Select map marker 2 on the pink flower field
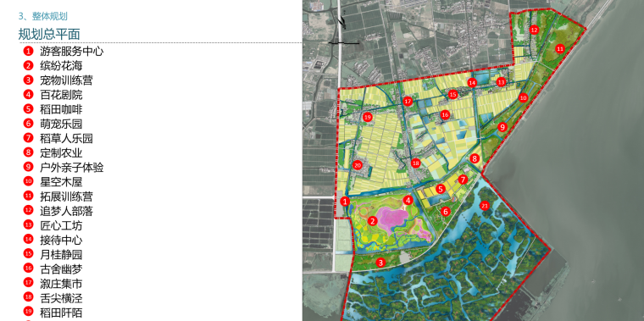Image resolution: width=644 pixels, height=321 pixels. (x=373, y=221)
